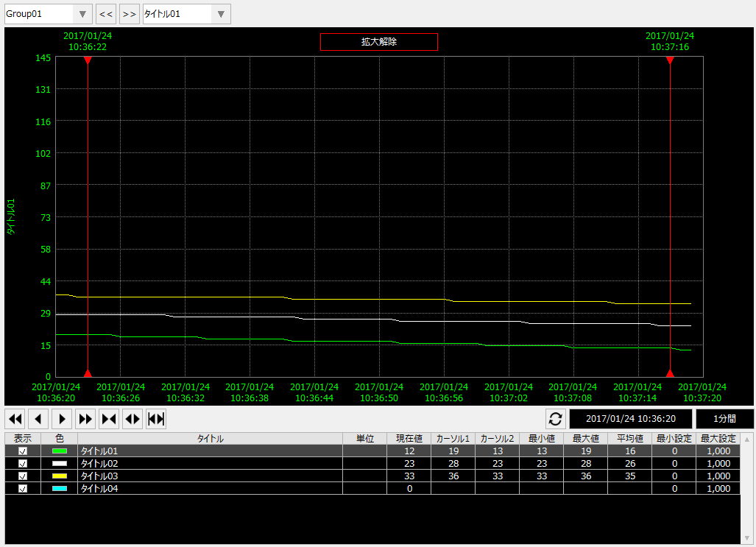
Task: Select the タイトル02 row in the table
Action: pos(210,464)
